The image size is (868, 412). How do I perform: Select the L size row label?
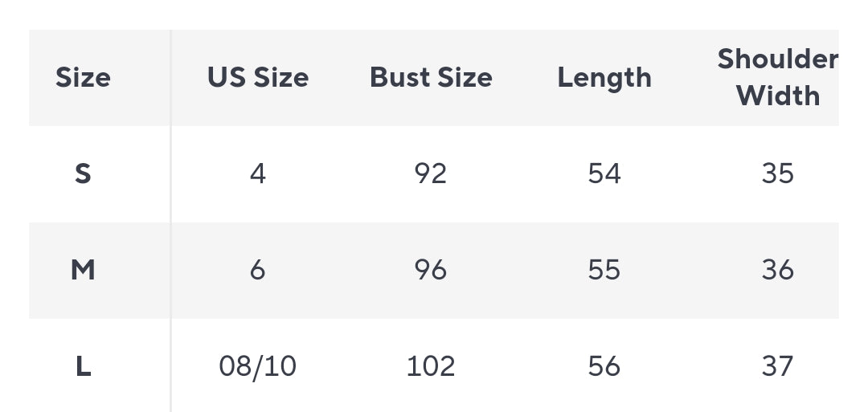pyautogui.click(x=83, y=366)
